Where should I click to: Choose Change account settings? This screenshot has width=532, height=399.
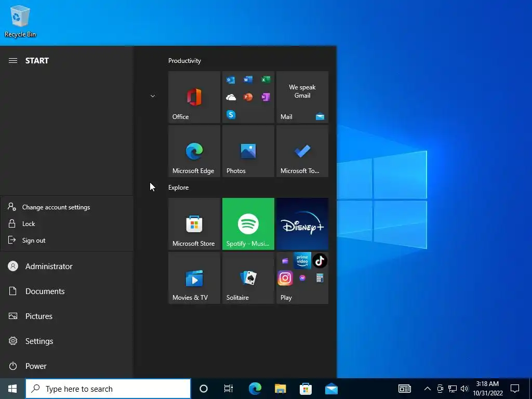click(67, 207)
